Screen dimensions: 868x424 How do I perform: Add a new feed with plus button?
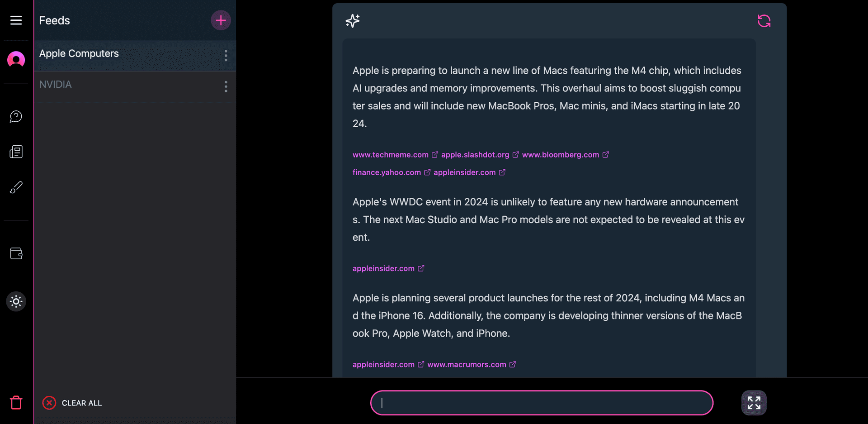tap(221, 20)
